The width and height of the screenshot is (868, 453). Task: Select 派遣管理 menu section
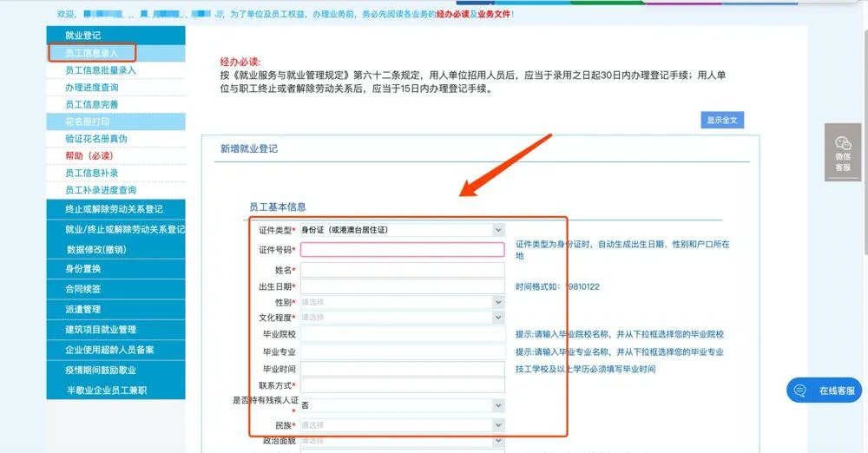point(116,310)
